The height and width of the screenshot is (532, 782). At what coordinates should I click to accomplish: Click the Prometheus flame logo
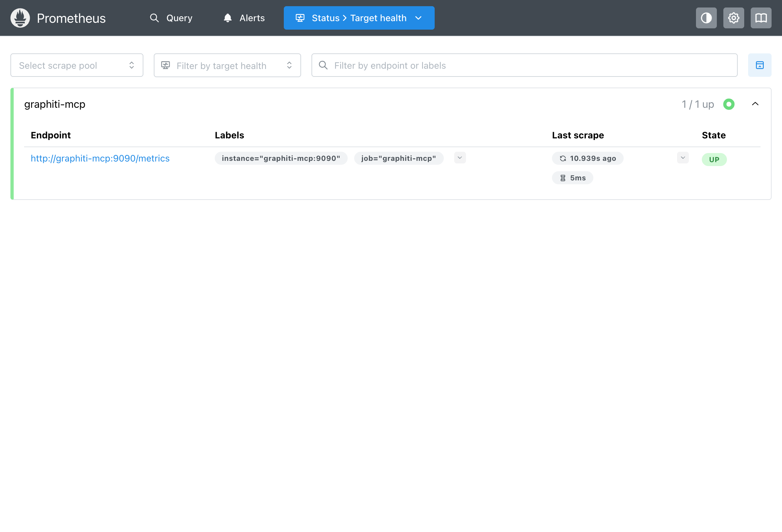(20, 18)
